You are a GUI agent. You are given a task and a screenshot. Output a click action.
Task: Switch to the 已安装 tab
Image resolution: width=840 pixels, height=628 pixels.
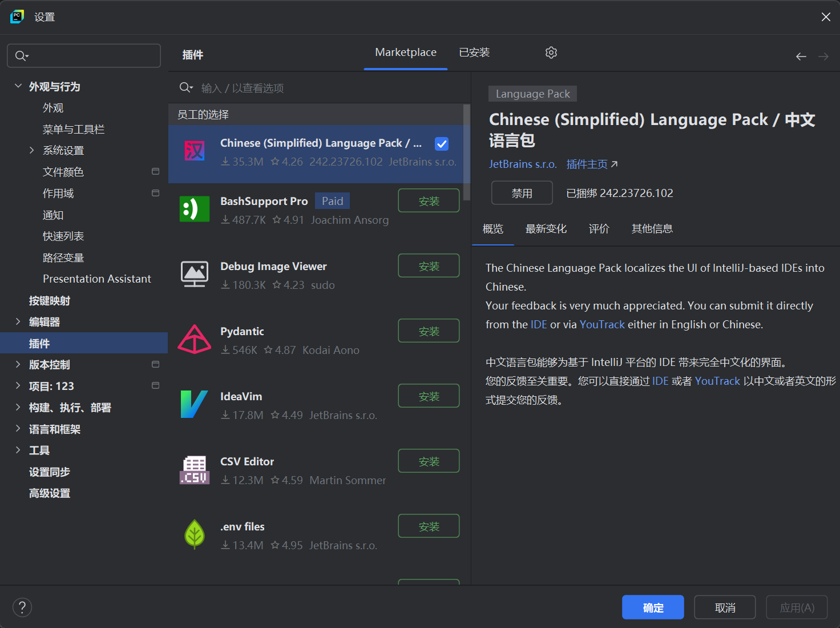pos(474,53)
